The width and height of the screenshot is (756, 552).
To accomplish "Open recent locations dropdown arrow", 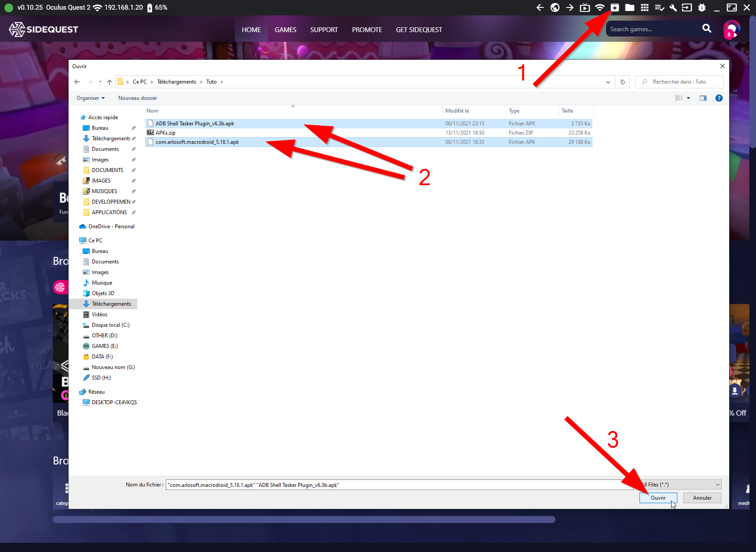I will (x=101, y=82).
